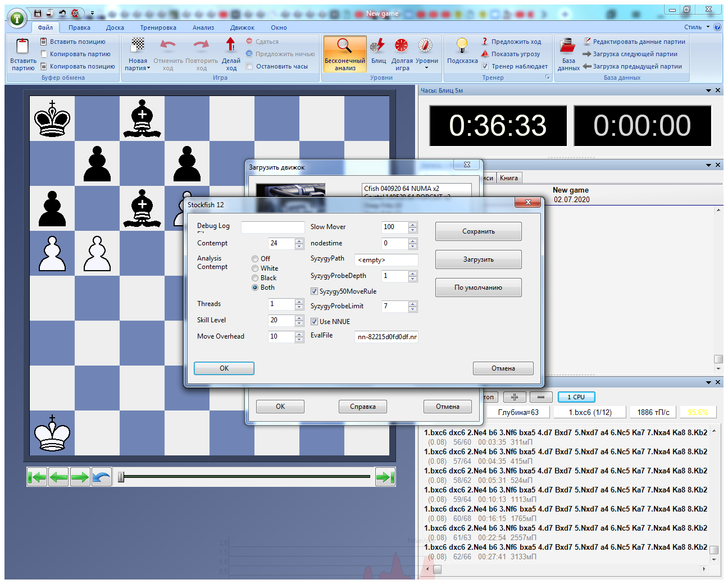
Task: Confirm Stockfish 12 dialog with OK
Action: point(224,368)
